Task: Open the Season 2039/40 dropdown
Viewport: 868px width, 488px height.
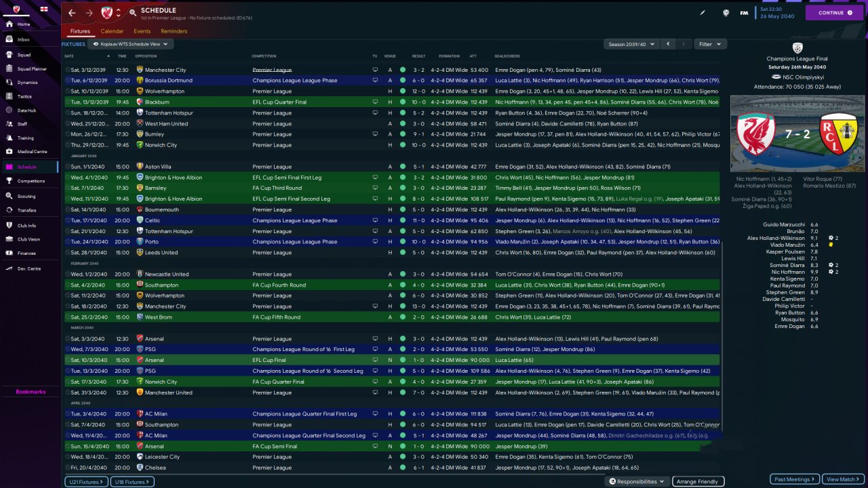Action: [x=631, y=44]
